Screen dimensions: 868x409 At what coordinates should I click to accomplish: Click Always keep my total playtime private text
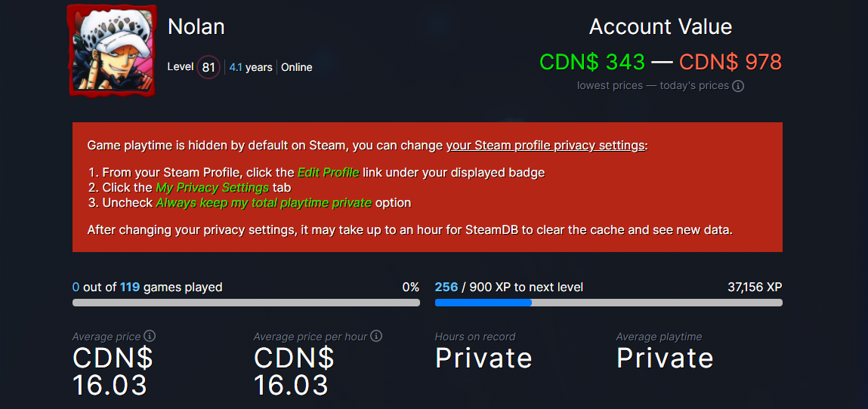(264, 203)
